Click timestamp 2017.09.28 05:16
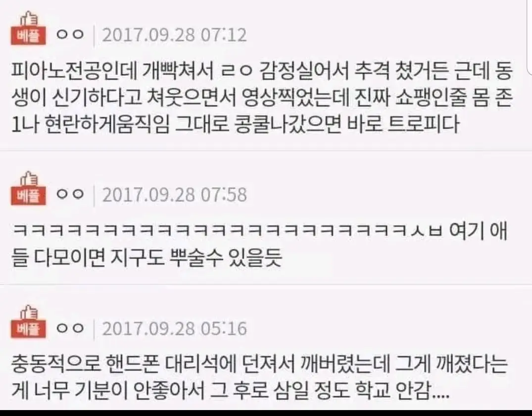Screen dimensions: 532x416 point(174,328)
